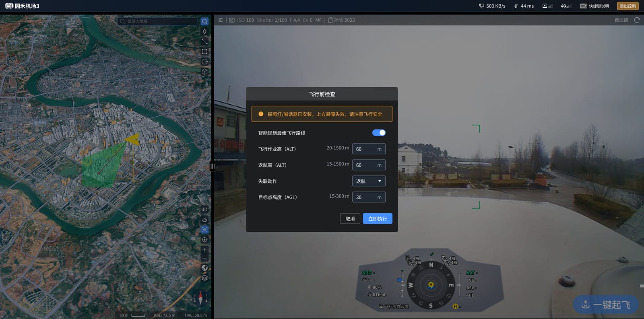Viewport: 644px width, 319px height.
Task: Click the 退出控制 exit control button
Action: [628, 6]
